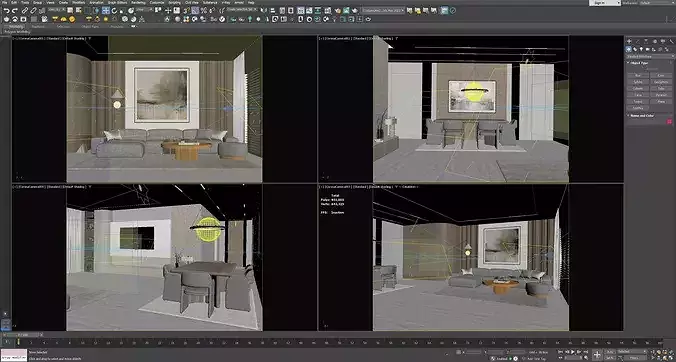Toggle Angle Snap
Viewport: 676px width, 362px height.
(x=195, y=10)
